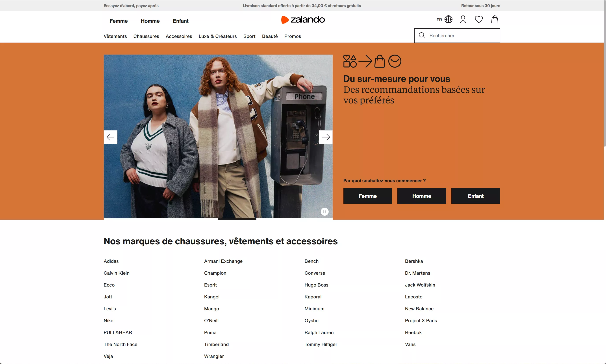
Task: Click the black Enfant button in banner
Action: (x=475, y=196)
